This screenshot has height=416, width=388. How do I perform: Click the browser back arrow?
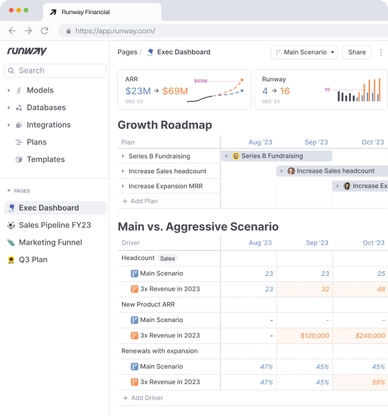click(12, 31)
